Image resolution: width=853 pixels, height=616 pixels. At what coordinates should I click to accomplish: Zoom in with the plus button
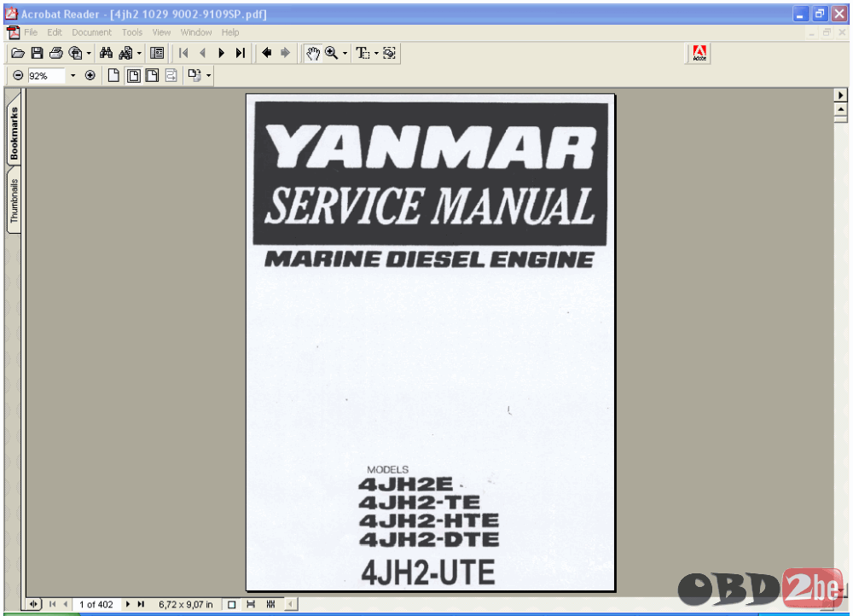point(90,76)
